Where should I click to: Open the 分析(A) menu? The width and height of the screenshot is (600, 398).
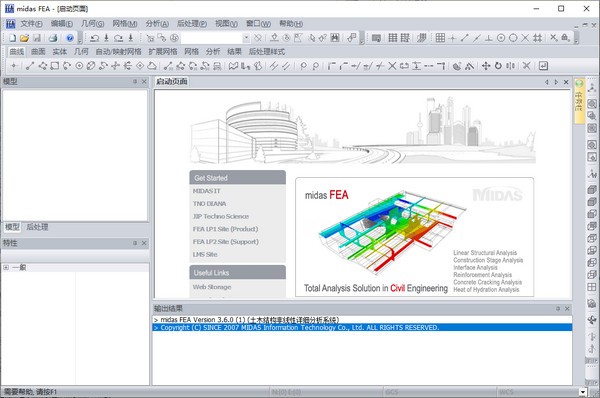coord(157,24)
